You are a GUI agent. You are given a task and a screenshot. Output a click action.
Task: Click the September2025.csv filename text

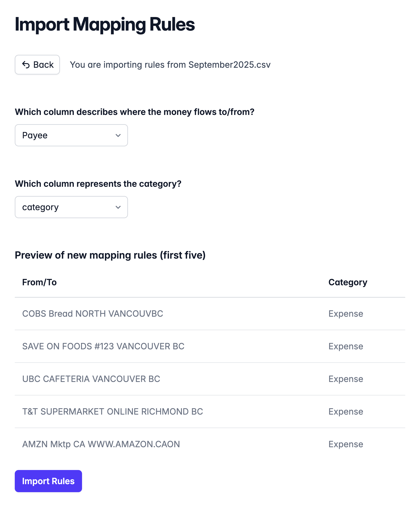(230, 64)
